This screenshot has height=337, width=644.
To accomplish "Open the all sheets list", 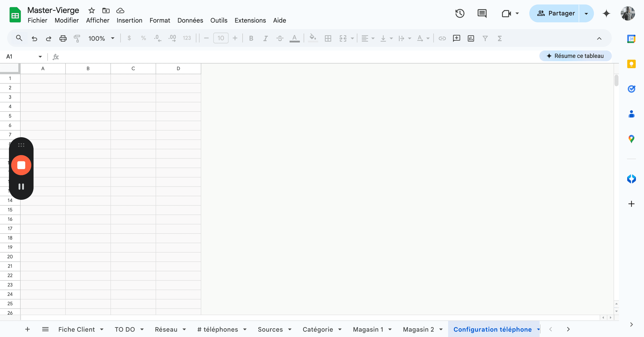I will 45,329.
